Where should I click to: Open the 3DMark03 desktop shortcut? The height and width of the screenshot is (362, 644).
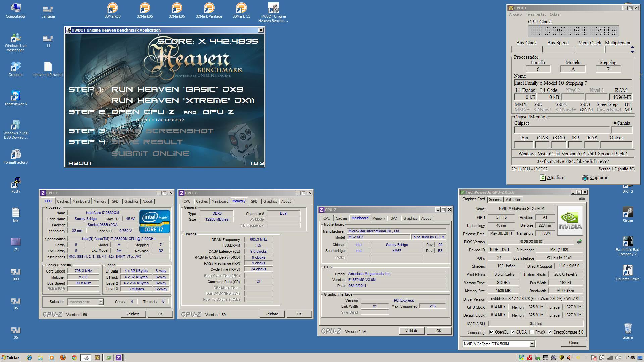point(112,10)
